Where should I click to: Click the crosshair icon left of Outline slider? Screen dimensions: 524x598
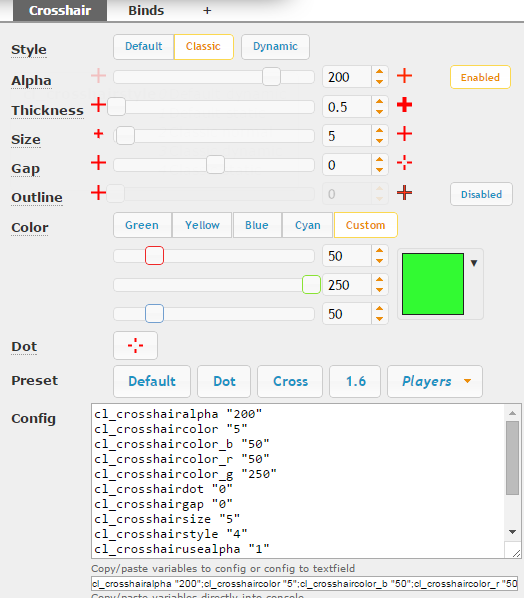[x=98, y=193]
